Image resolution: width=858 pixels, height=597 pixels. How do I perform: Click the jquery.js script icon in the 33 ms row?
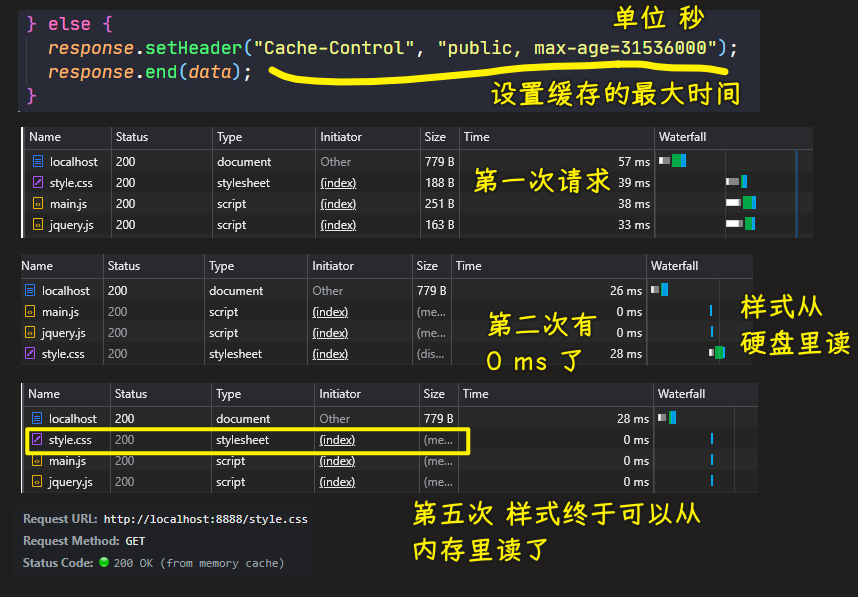point(38,224)
